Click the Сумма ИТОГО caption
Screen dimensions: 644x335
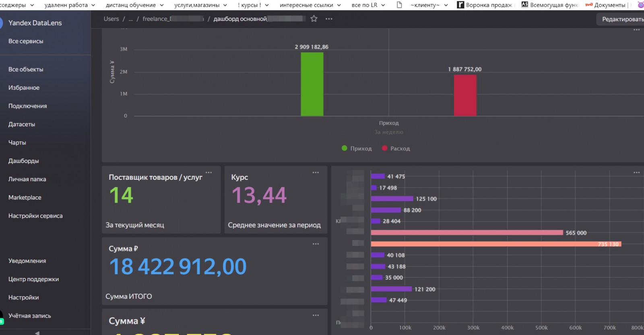[129, 296]
